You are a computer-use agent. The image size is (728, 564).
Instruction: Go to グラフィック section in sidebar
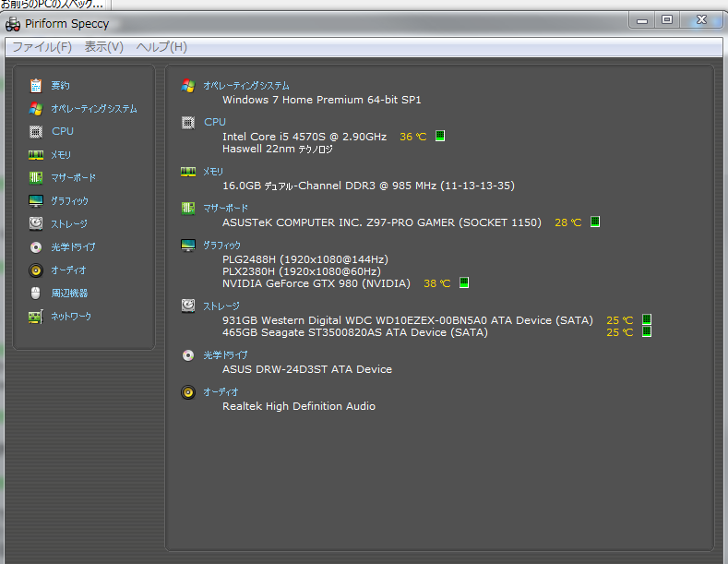69,200
